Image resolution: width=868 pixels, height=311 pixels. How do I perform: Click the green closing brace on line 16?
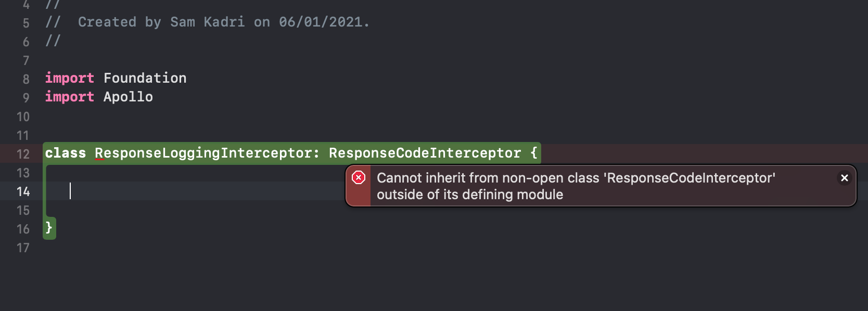(x=49, y=228)
